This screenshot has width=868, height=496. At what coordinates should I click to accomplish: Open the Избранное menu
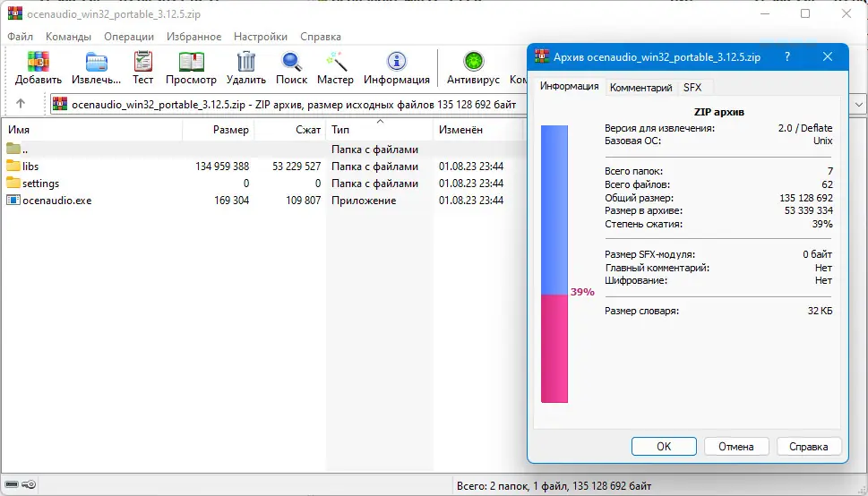pos(193,37)
